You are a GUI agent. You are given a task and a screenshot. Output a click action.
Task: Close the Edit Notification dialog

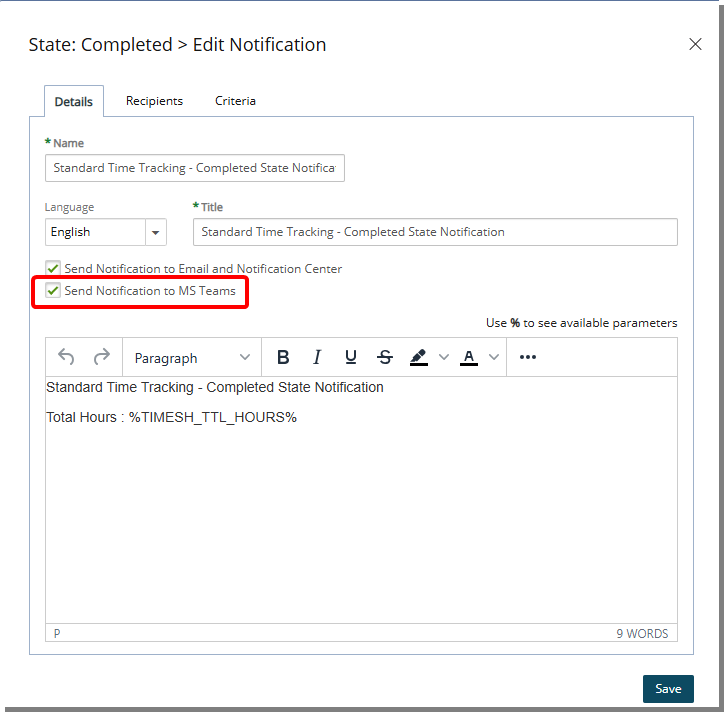pyautogui.click(x=695, y=44)
